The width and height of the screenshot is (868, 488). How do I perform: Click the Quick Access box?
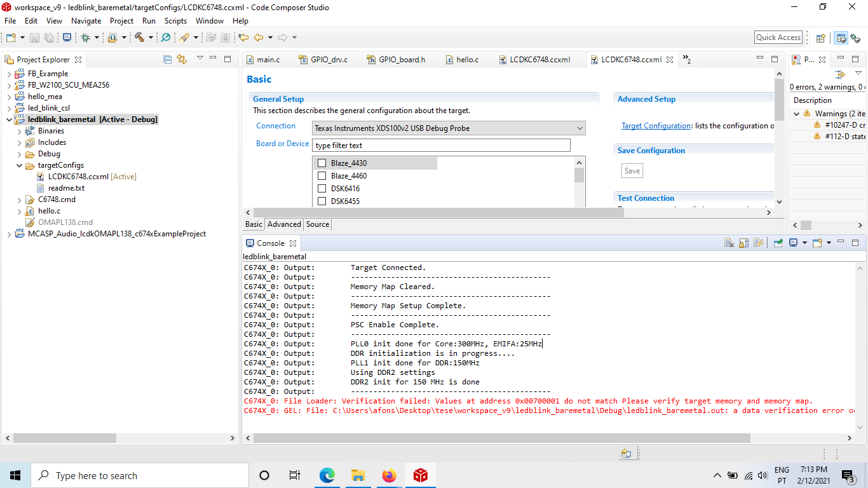point(778,37)
